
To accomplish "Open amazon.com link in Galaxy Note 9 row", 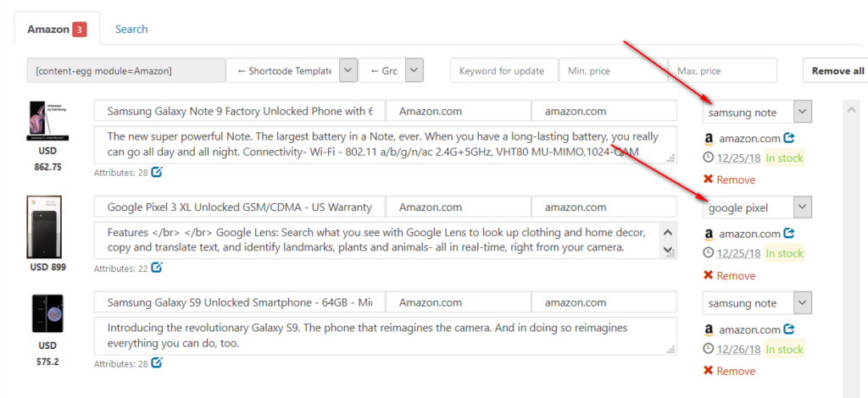I will pos(749,139).
